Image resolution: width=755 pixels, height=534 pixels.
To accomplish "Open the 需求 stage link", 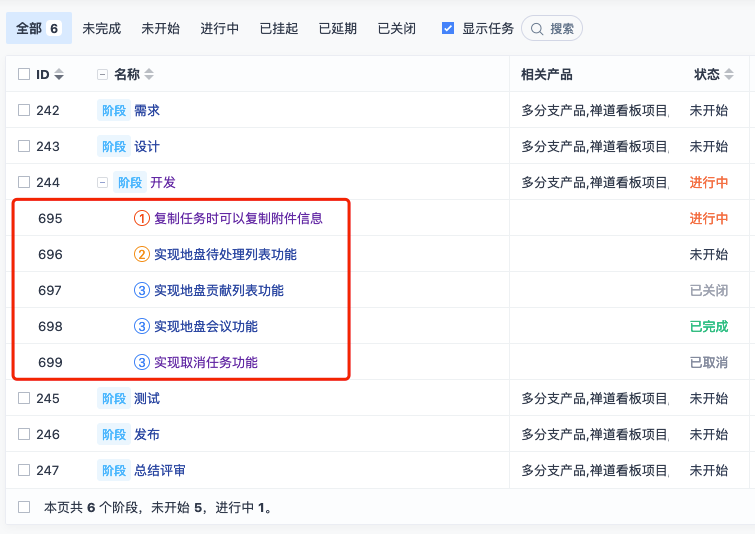I will [147, 110].
